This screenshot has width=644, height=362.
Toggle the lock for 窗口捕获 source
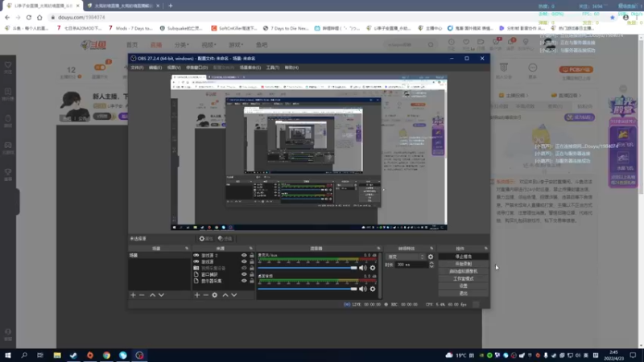pos(252,274)
